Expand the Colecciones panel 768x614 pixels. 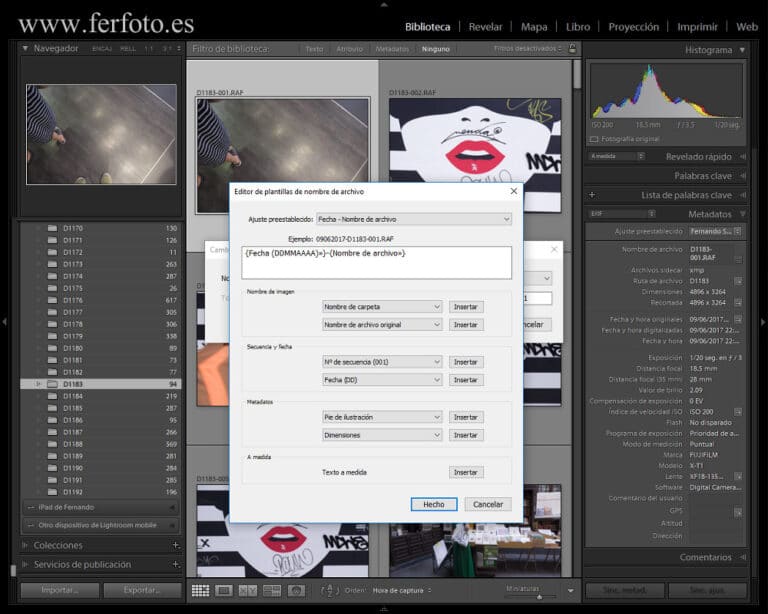pyautogui.click(x=25, y=545)
